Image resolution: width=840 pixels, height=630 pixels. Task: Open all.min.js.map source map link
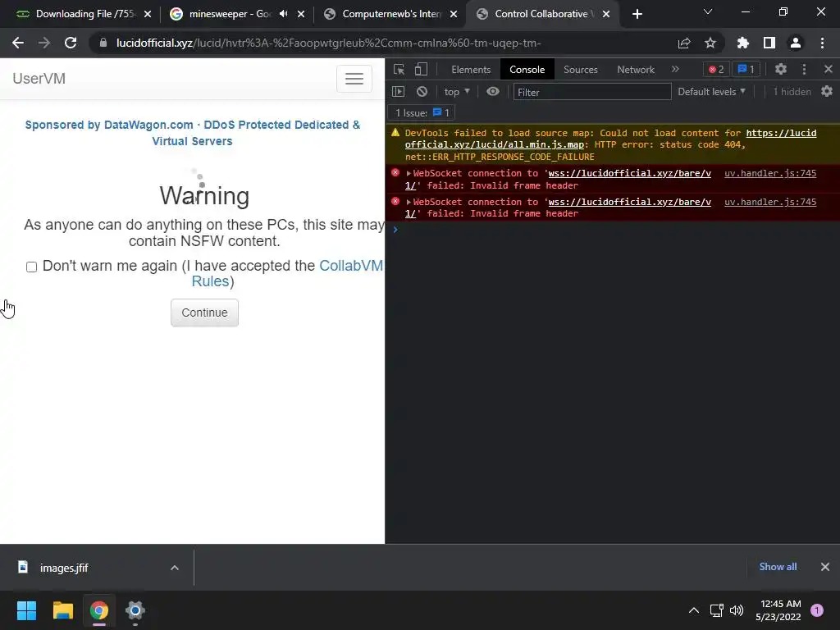click(x=610, y=139)
